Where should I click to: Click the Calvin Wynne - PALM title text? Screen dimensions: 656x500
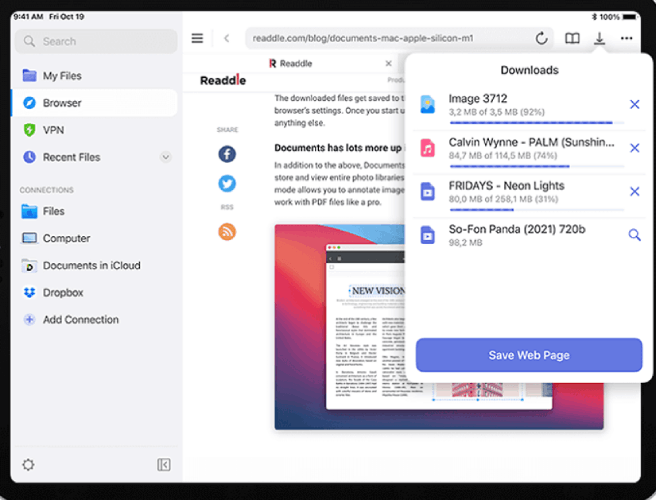click(x=531, y=142)
